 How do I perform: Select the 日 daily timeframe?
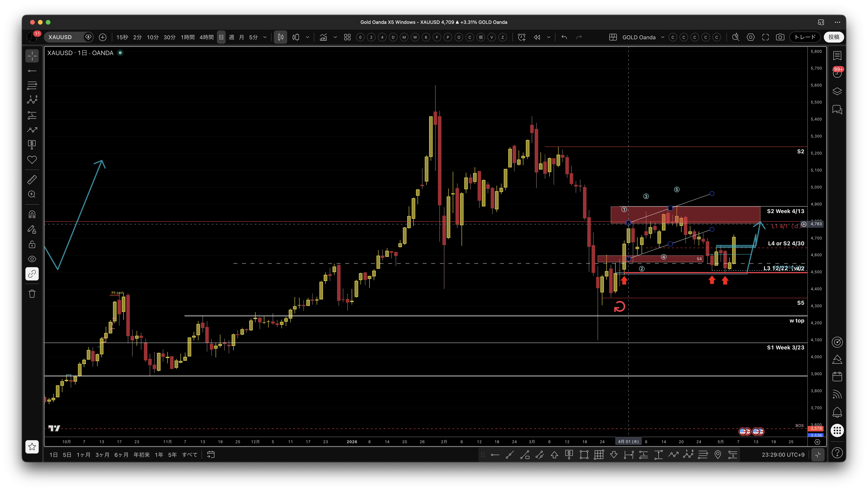point(221,37)
